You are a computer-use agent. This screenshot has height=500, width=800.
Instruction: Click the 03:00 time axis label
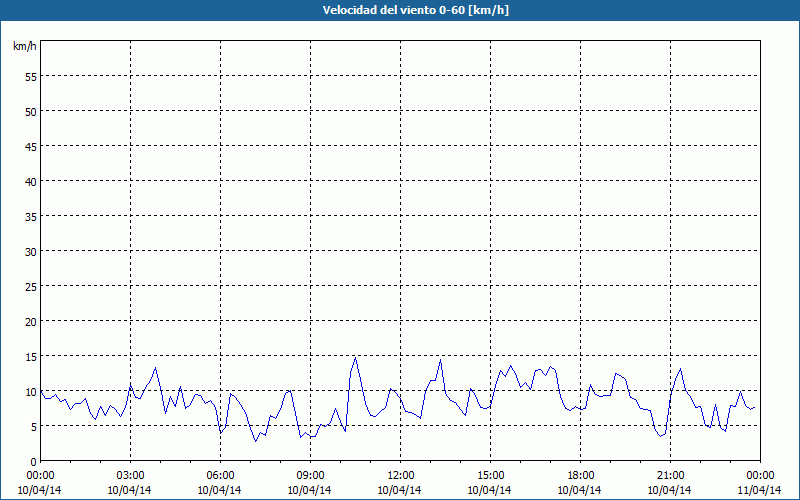click(x=131, y=476)
